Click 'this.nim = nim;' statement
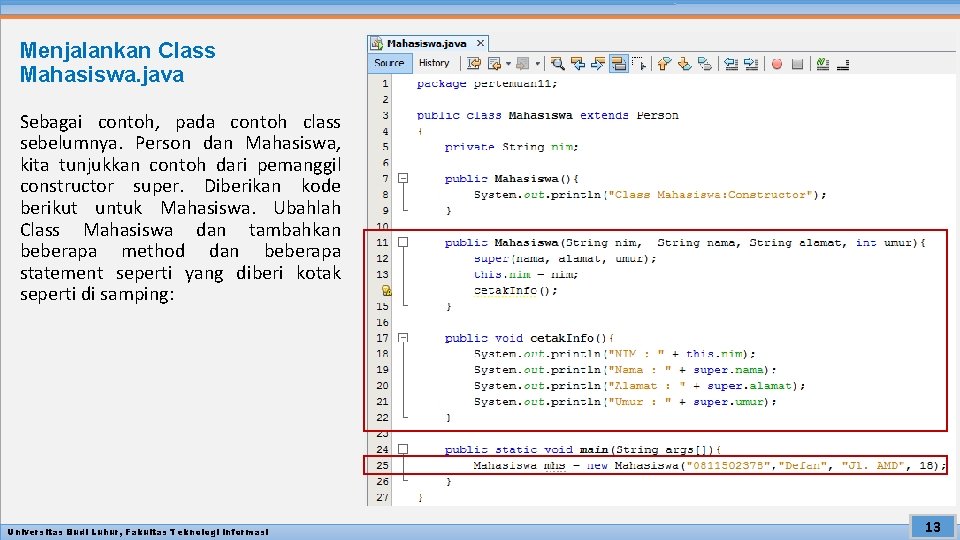This screenshot has height=540, width=960. click(525, 274)
